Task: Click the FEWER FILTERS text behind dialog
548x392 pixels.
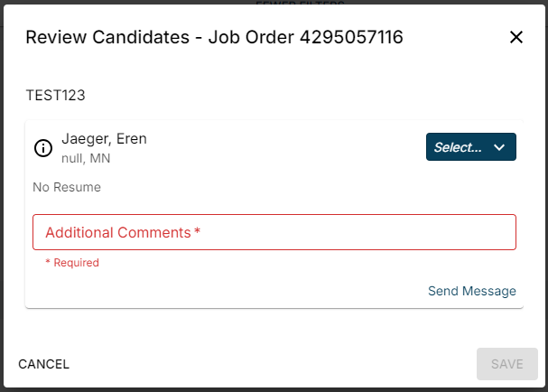Action: 300,4
